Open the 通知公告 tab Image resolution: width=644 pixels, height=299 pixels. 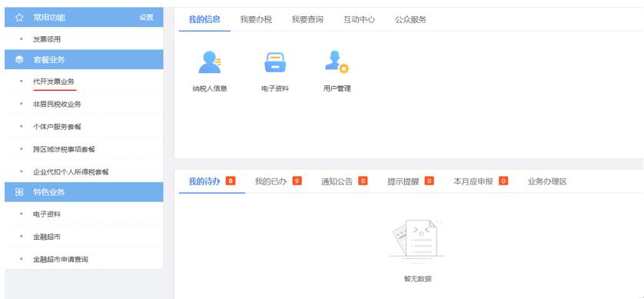337,181
